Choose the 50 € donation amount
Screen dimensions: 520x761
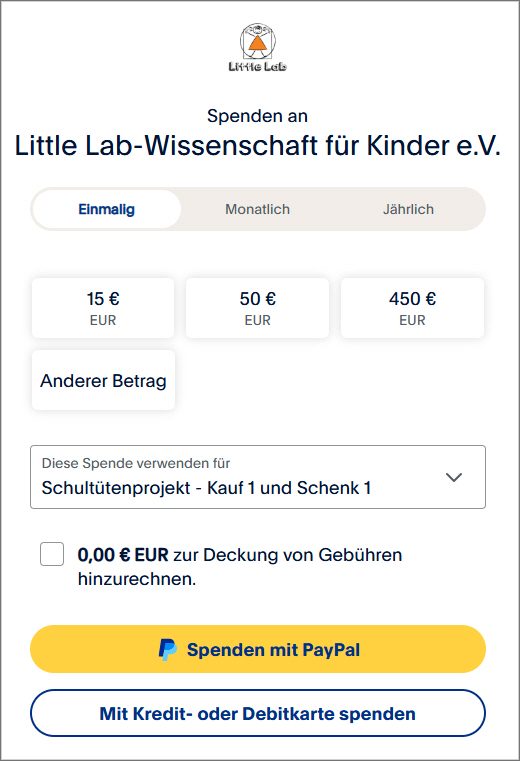pos(257,308)
